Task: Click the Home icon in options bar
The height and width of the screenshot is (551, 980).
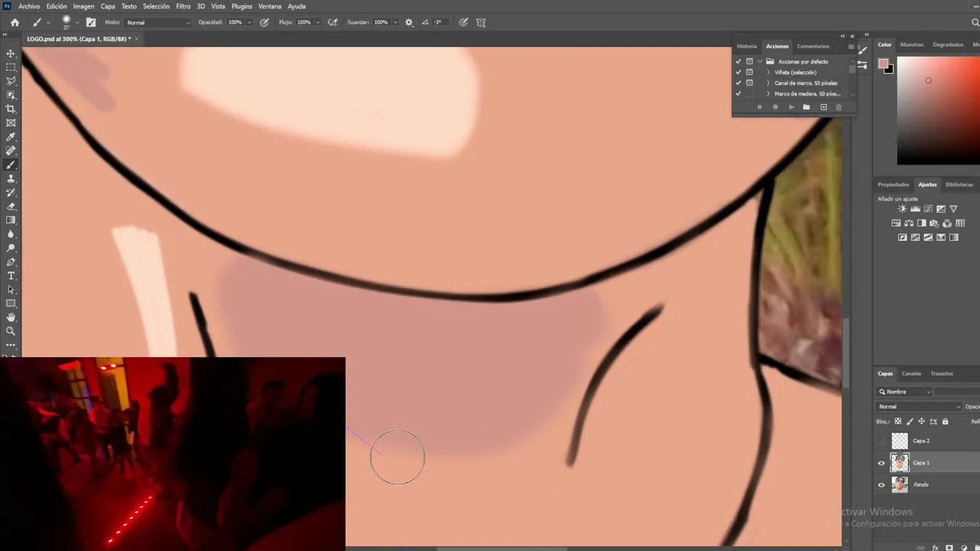Action: coord(15,22)
